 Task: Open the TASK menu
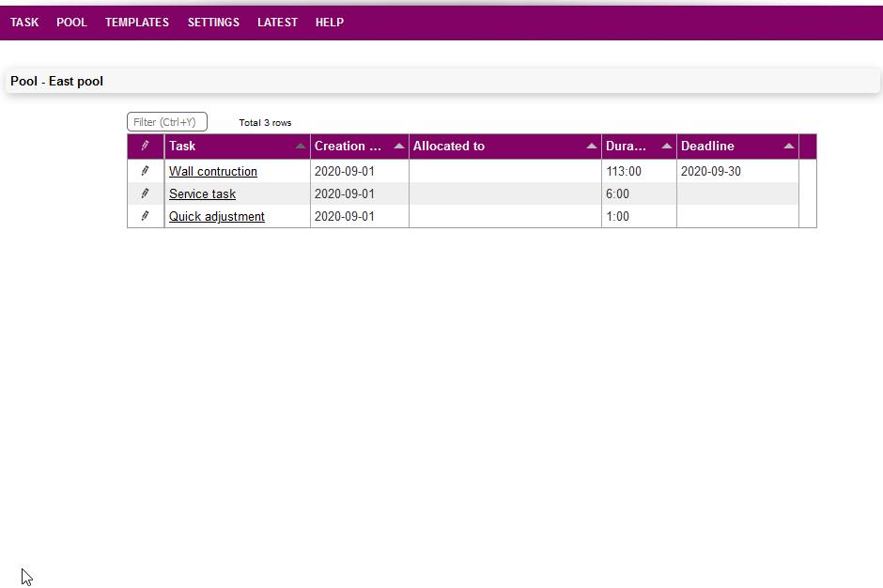24,23
